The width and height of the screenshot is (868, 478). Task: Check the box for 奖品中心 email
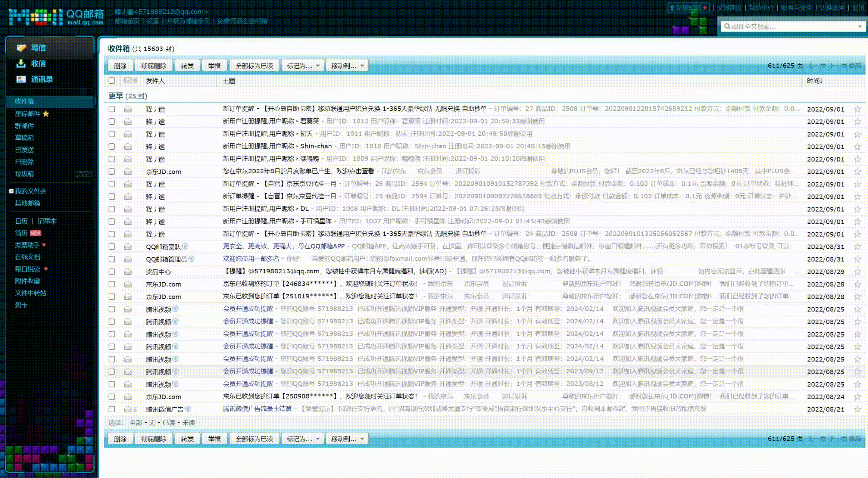[112, 272]
